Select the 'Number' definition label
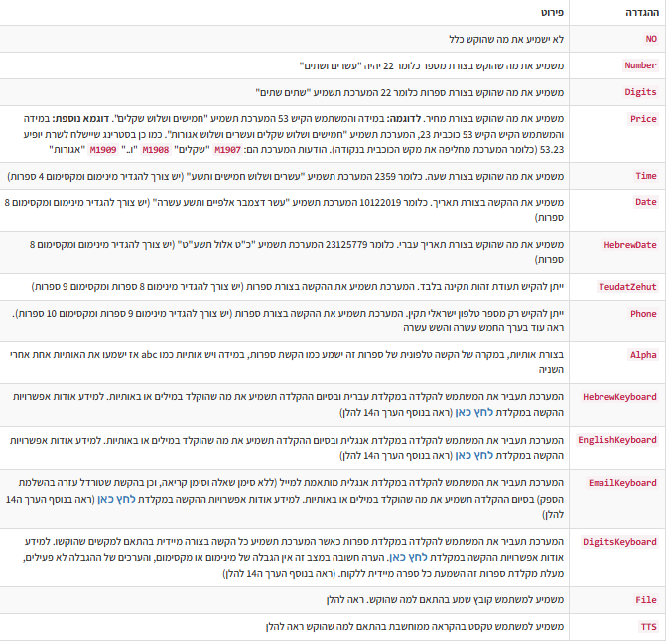This screenshot has width=667, height=644. click(640, 65)
